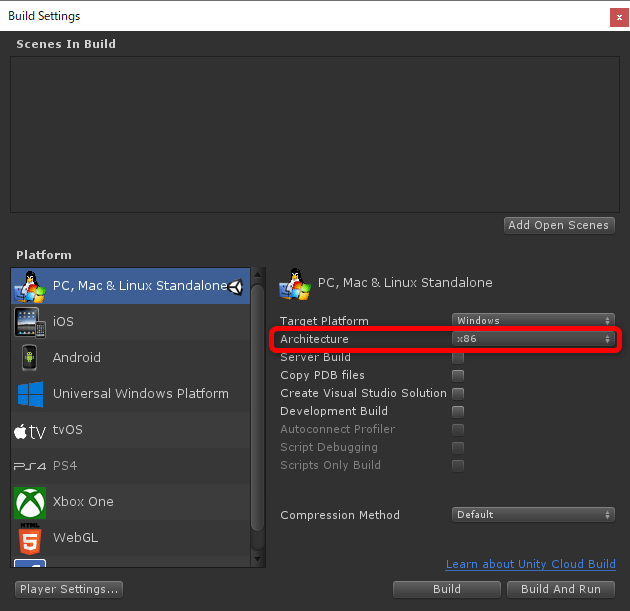Click the Android robot icon
Screen dimensions: 630x611
tap(29, 358)
